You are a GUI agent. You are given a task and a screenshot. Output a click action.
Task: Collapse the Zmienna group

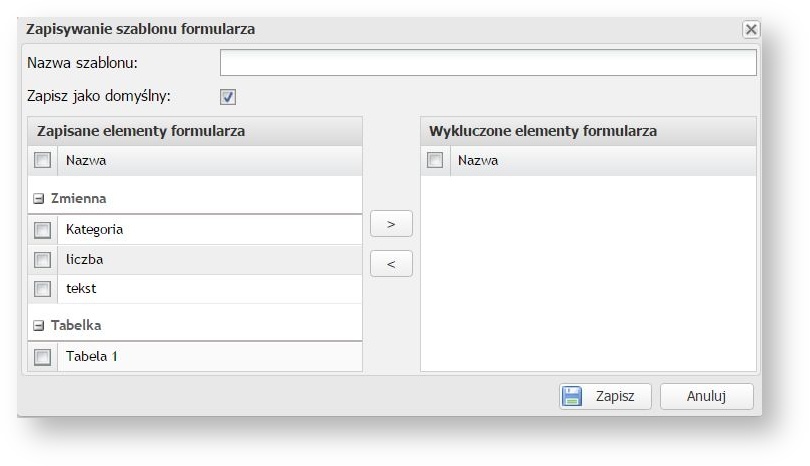[x=39, y=199]
